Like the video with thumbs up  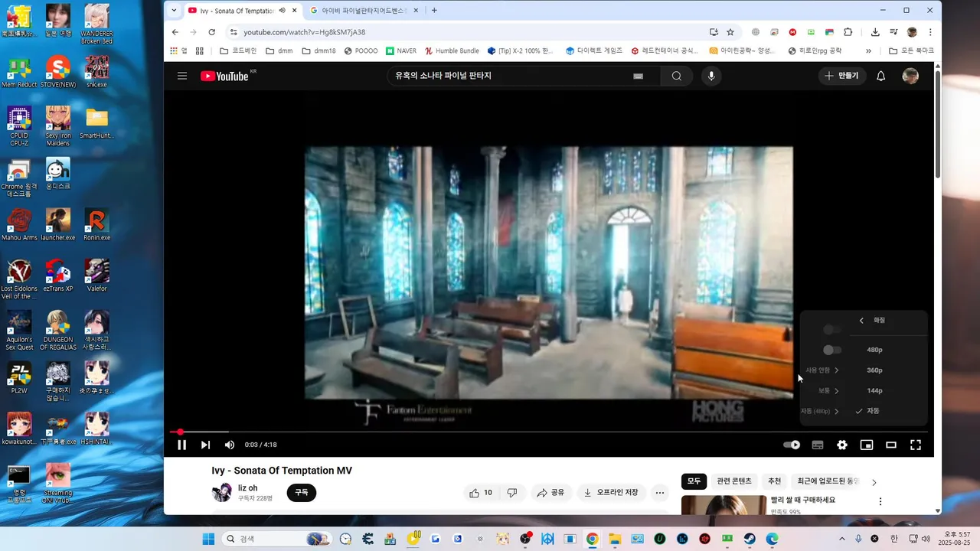[x=482, y=493]
